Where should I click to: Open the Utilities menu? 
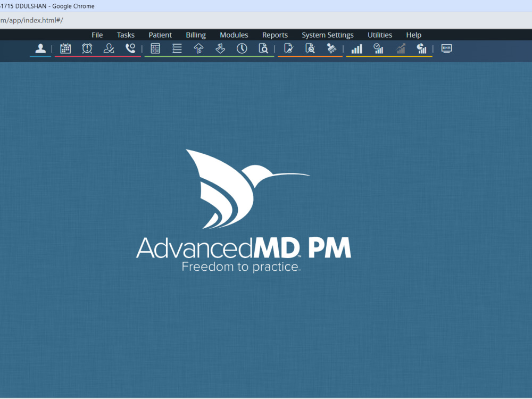380,35
